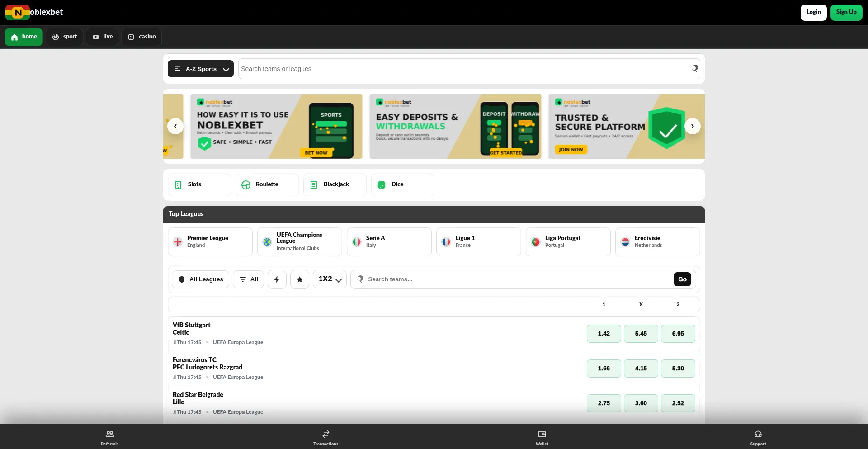Click the All Leagues filter button

(x=201, y=279)
